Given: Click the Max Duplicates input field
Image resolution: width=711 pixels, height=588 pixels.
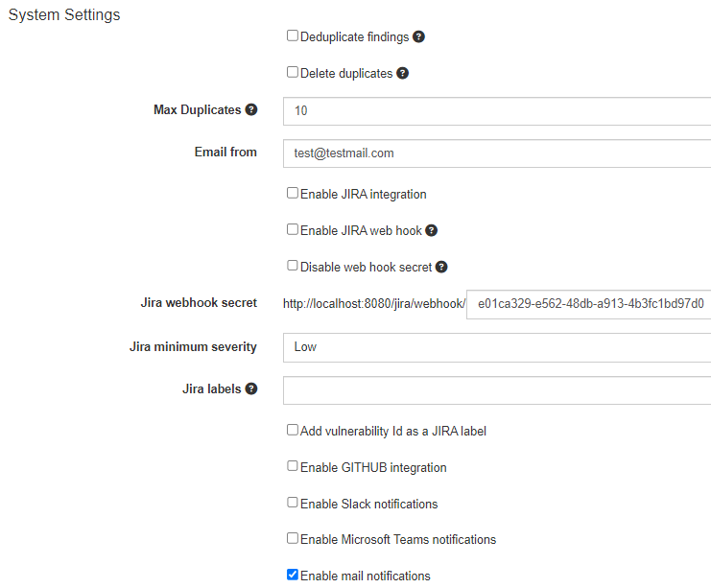Looking at the screenshot, I should click(497, 111).
